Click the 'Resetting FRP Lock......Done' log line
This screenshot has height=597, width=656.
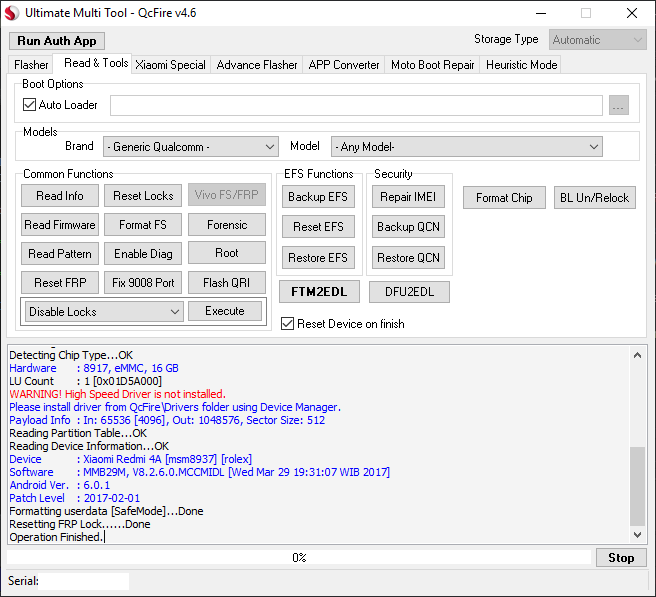click(79, 524)
